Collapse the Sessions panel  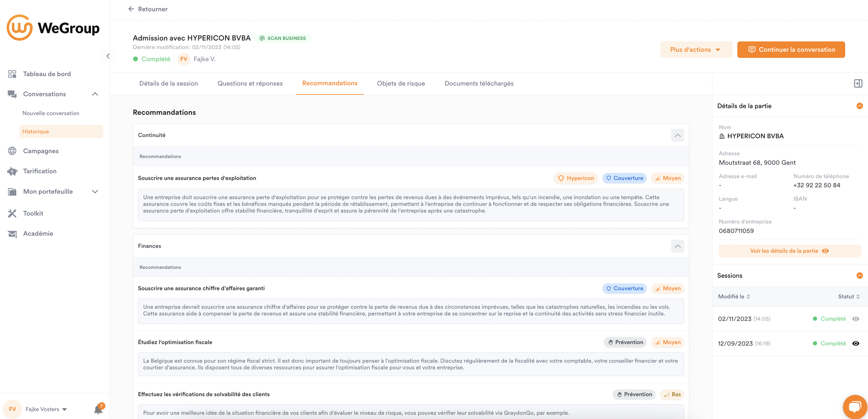point(859,276)
